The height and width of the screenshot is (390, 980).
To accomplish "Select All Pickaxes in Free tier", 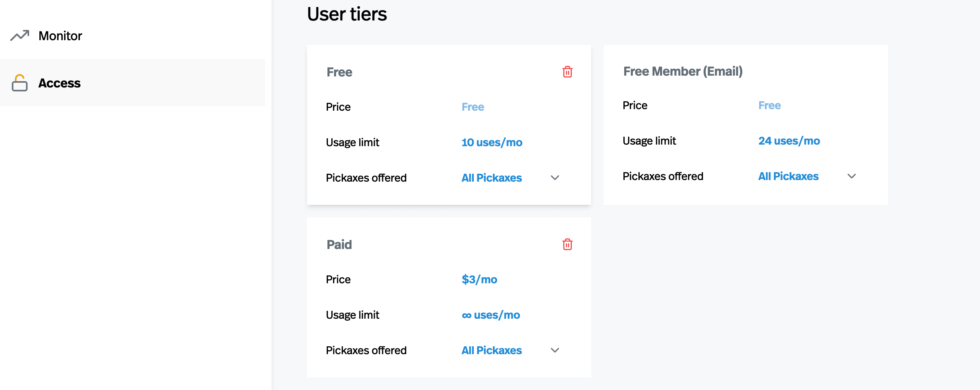I will 492,178.
